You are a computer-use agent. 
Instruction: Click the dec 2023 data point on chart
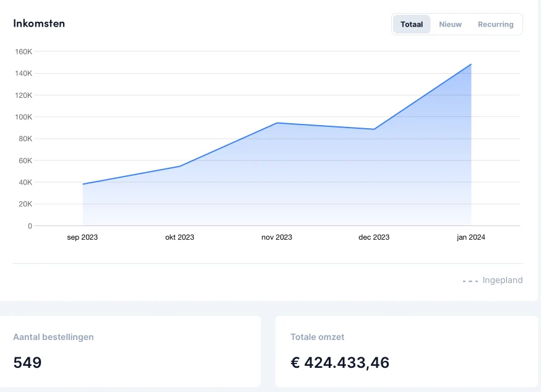click(x=374, y=129)
